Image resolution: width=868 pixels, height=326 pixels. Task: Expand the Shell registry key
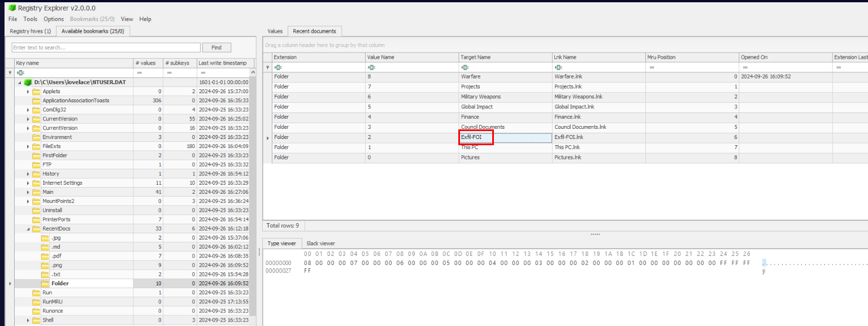tap(28, 320)
